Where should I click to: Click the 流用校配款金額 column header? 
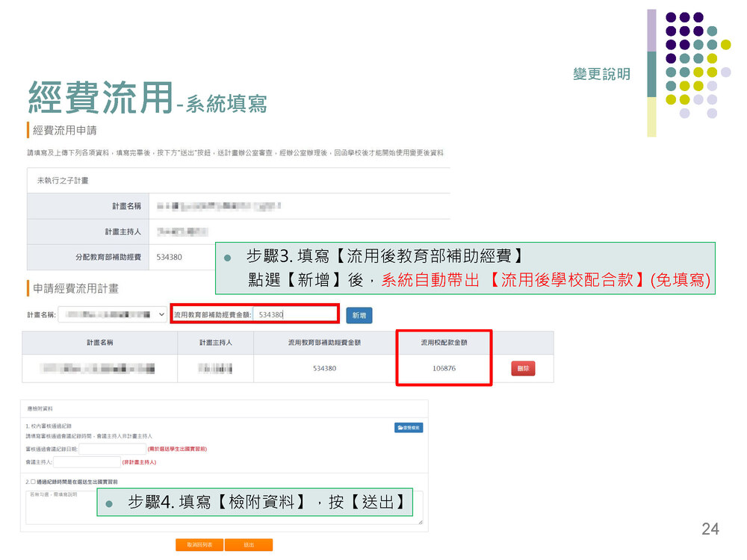pos(444,343)
